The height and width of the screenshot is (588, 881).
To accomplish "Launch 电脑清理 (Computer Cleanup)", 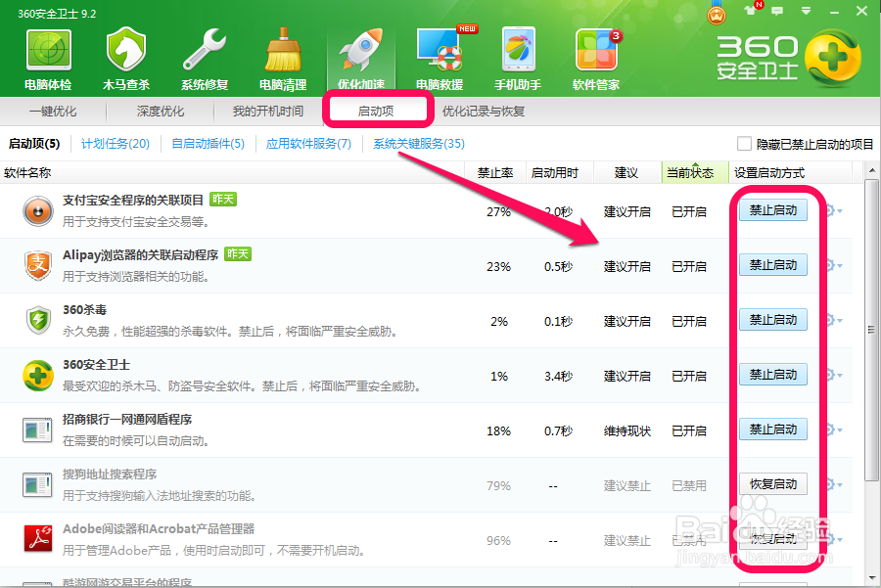I will click(x=282, y=54).
